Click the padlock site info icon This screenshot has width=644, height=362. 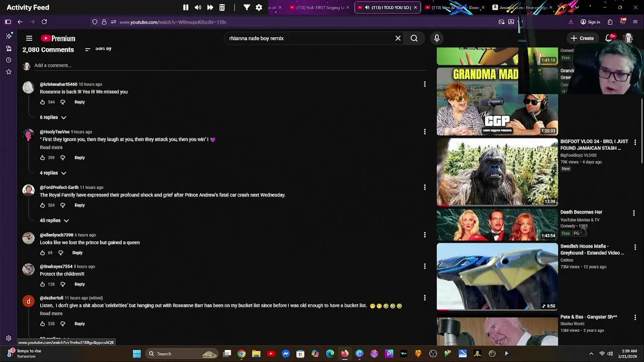pos(104,22)
